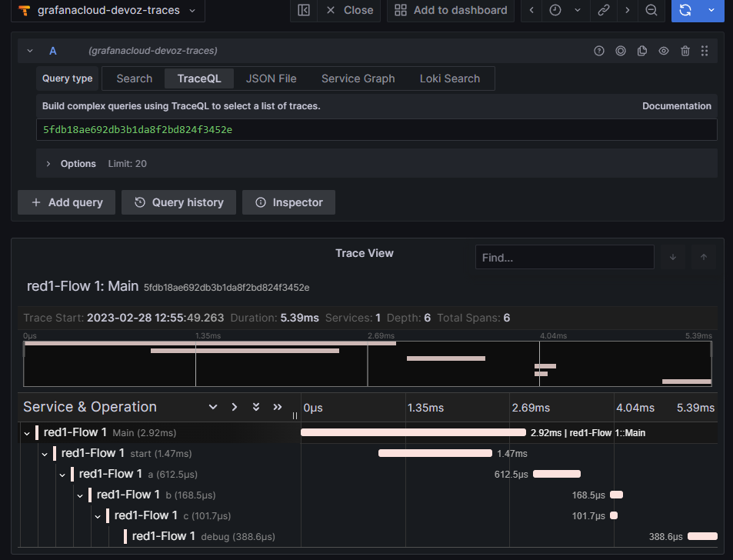Open the query help icon

599,51
